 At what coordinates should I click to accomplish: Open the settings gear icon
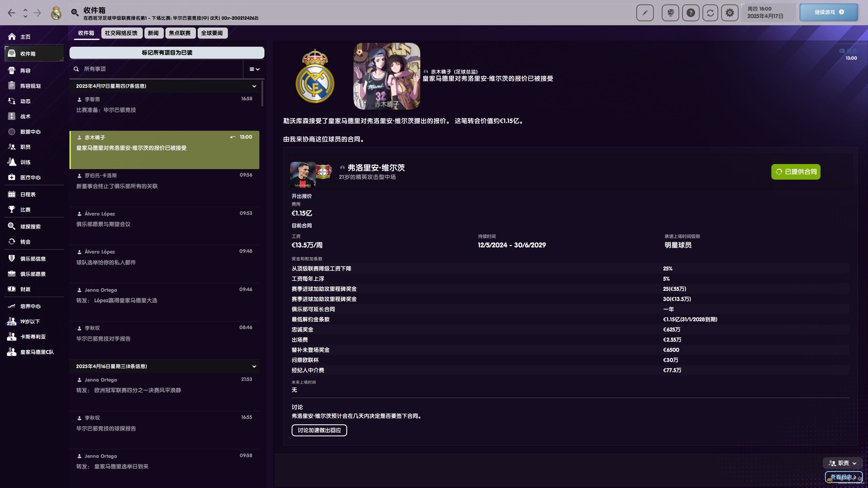[x=730, y=13]
